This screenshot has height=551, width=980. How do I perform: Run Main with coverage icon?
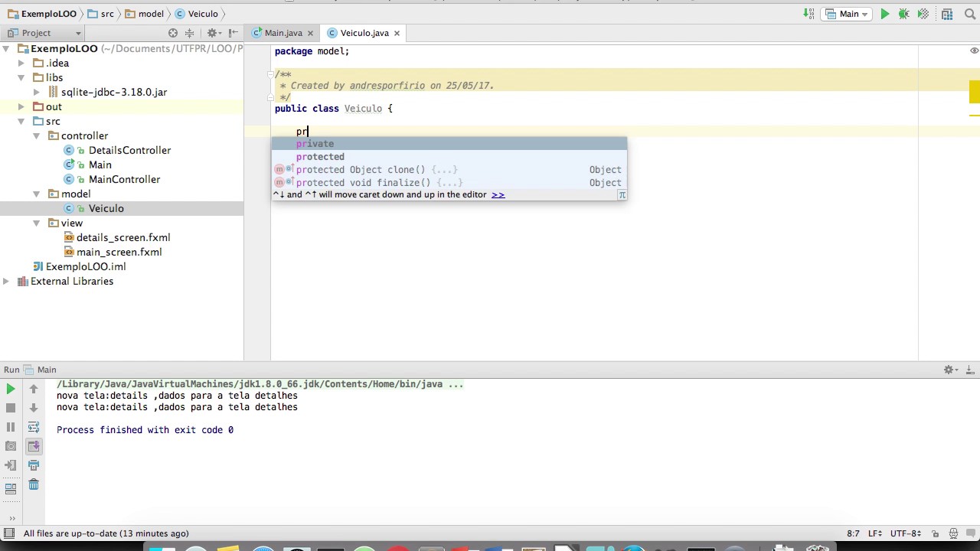(x=923, y=14)
